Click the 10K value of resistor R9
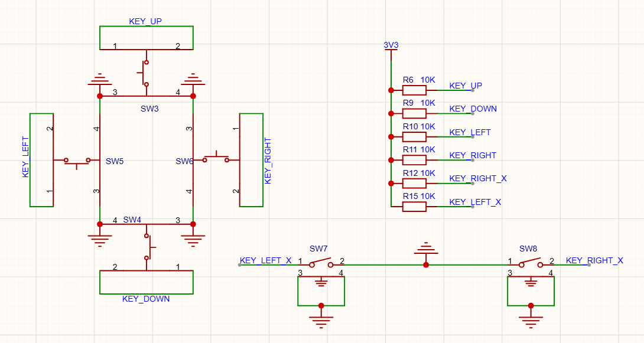This screenshot has width=644, height=343. pyautogui.click(x=428, y=103)
